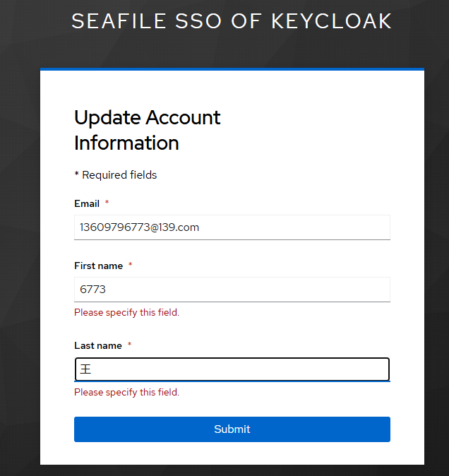Focus the First name input field
Image resolution: width=449 pixels, height=476 pixels.
pos(232,290)
